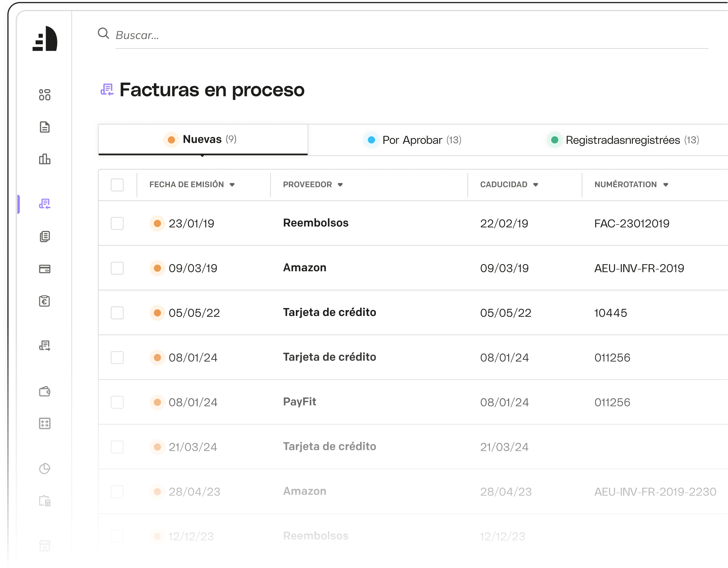728x568 pixels.
Task: Open the pie chart icon in sidebar
Action: tap(45, 469)
